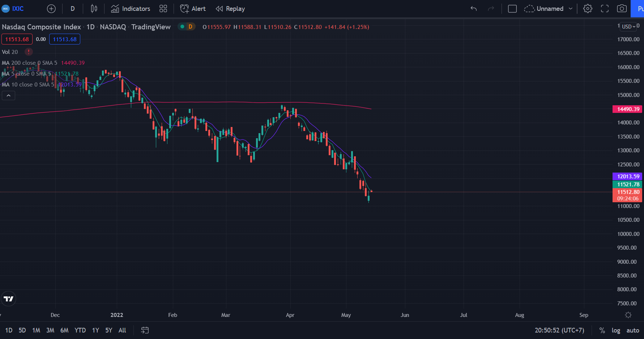This screenshot has height=339, width=644.
Task: Set range to 3M
Action: [50, 330]
